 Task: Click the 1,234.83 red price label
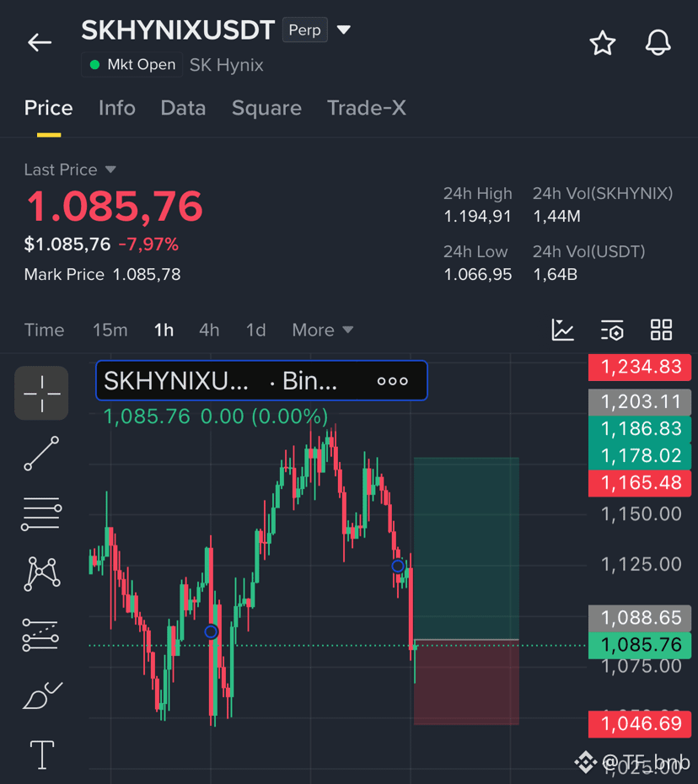pyautogui.click(x=640, y=367)
